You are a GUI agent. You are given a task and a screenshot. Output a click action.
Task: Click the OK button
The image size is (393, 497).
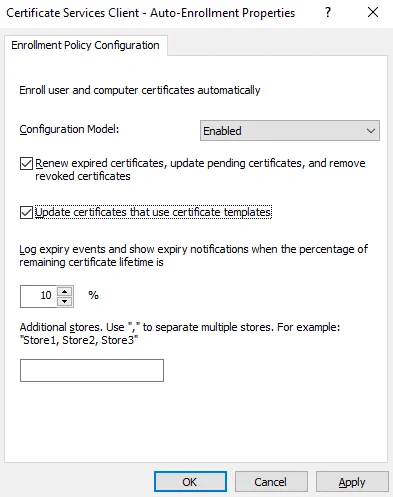point(190,482)
